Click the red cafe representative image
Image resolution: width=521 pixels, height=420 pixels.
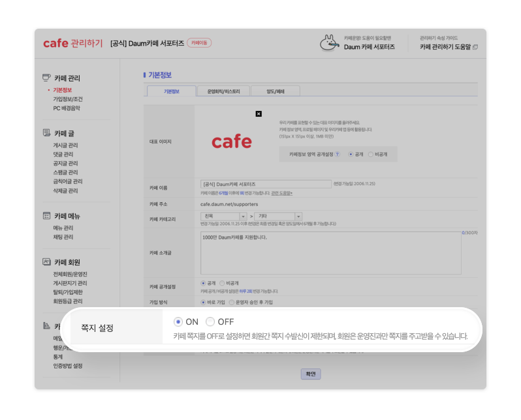(232, 142)
